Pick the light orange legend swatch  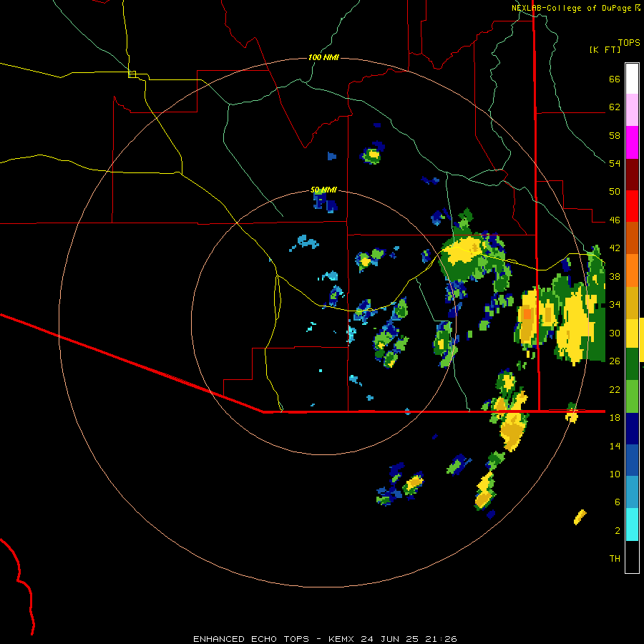632,270
